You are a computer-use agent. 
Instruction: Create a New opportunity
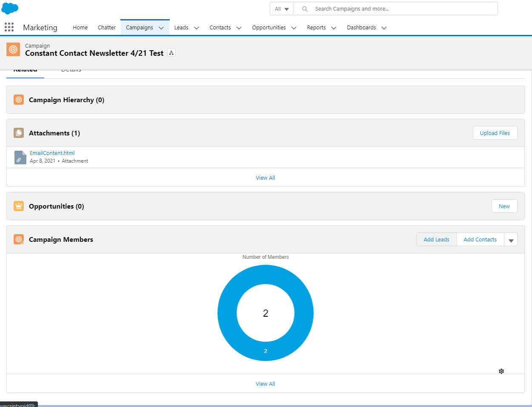(504, 206)
